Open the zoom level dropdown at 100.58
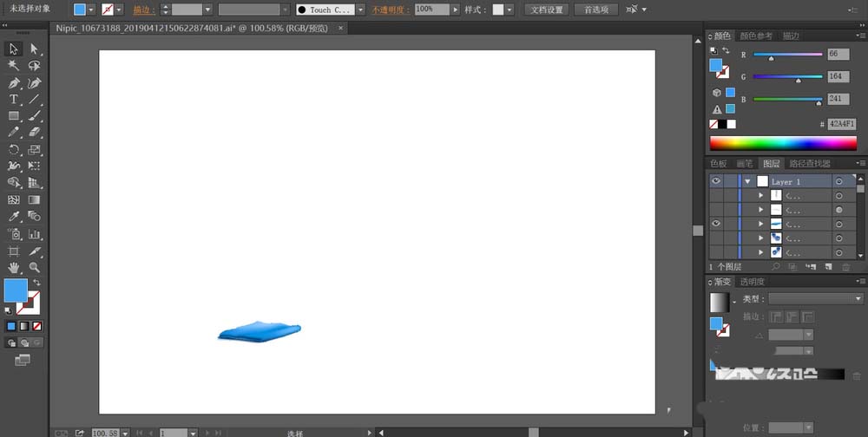 125,433
